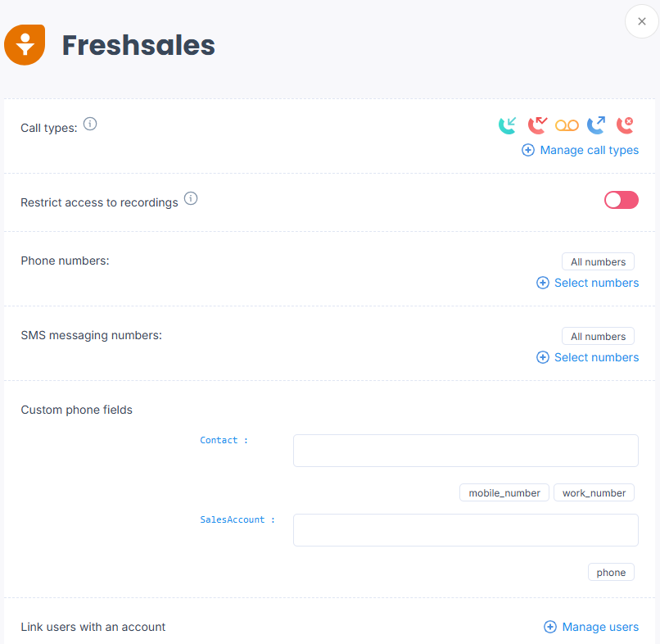Click the Contact custom phone field input

pyautogui.click(x=466, y=451)
